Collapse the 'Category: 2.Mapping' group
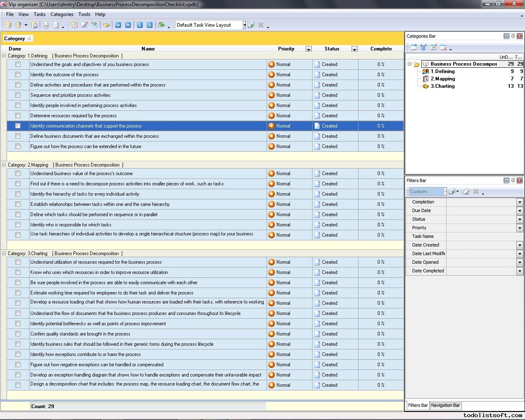The width and height of the screenshot is (525, 420). (x=4, y=165)
